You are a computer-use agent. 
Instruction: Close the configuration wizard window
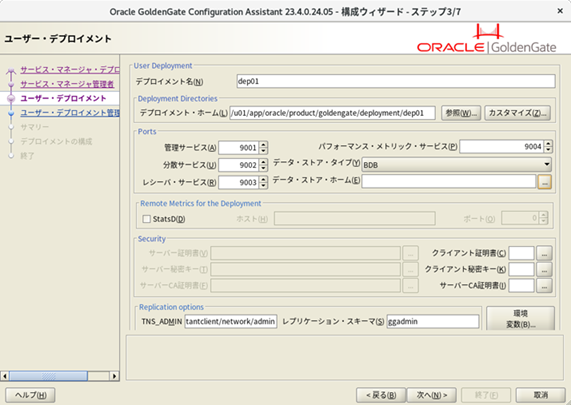point(560,11)
